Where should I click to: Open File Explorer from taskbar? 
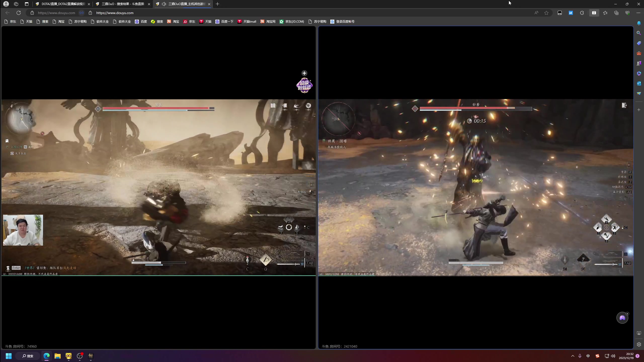pos(58,356)
